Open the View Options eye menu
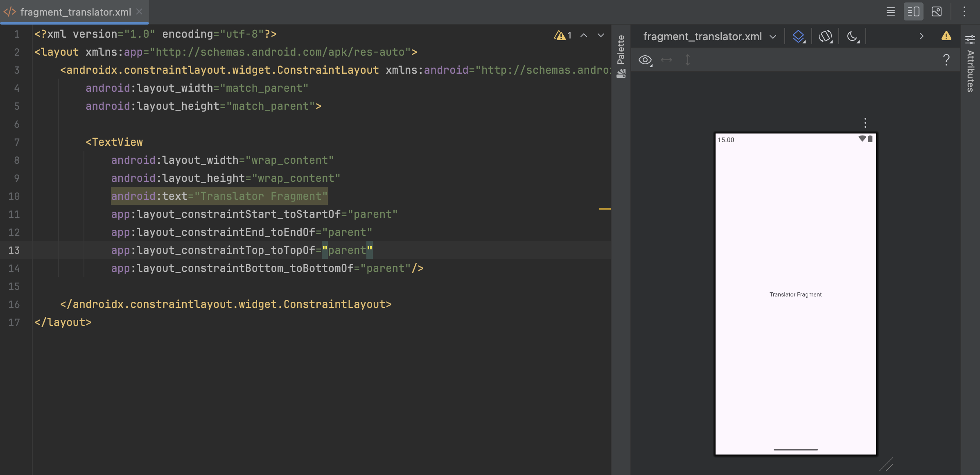 pos(645,60)
